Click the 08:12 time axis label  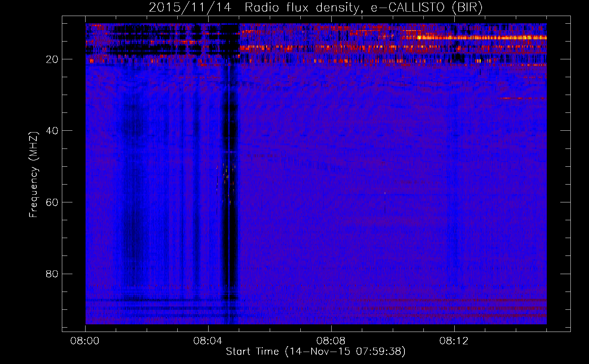pos(454,341)
